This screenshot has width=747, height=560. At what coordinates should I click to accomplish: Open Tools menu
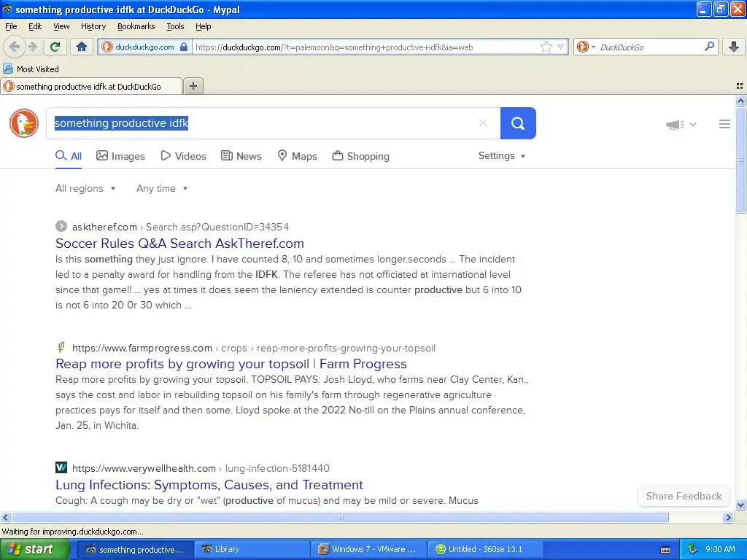[175, 26]
